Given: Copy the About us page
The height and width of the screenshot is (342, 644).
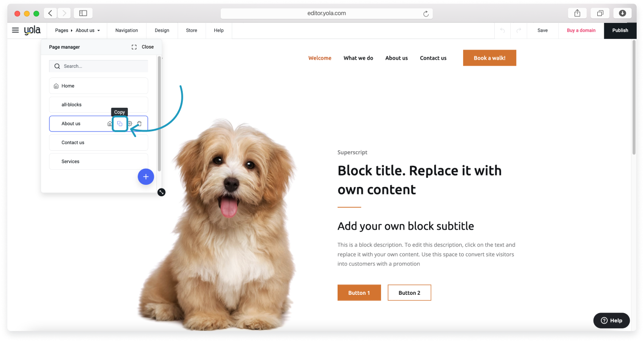Looking at the screenshot, I should [x=120, y=124].
